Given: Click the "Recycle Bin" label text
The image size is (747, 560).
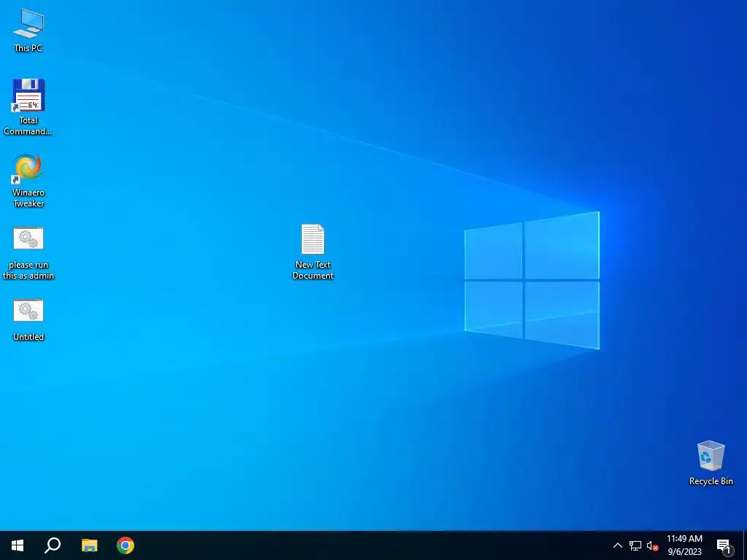Looking at the screenshot, I should tap(711, 481).
